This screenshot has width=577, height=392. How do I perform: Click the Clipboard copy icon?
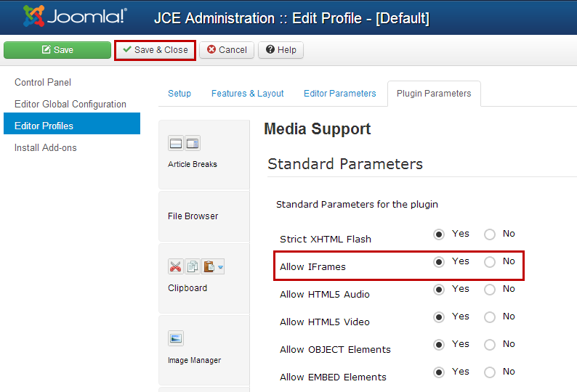pos(192,266)
